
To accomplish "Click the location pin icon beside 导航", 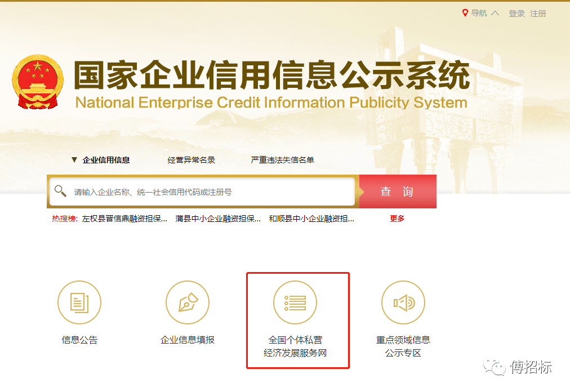I will [x=465, y=13].
